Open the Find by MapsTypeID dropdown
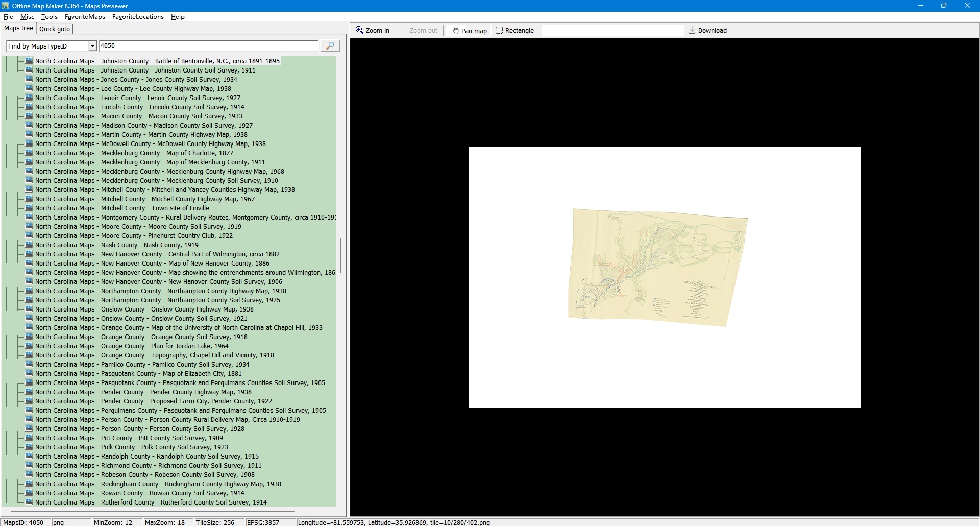The width and height of the screenshot is (980, 527). click(92, 46)
